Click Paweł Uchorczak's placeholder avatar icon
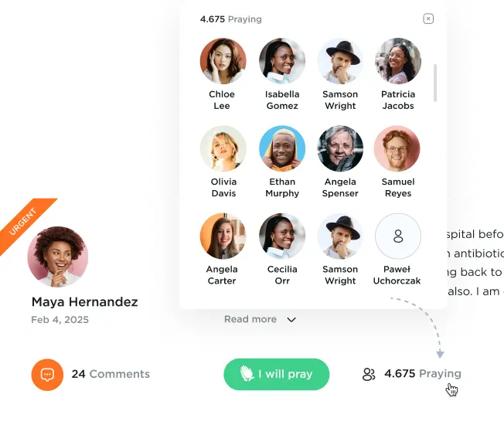Screen dimensions: 504x425 click(398, 236)
